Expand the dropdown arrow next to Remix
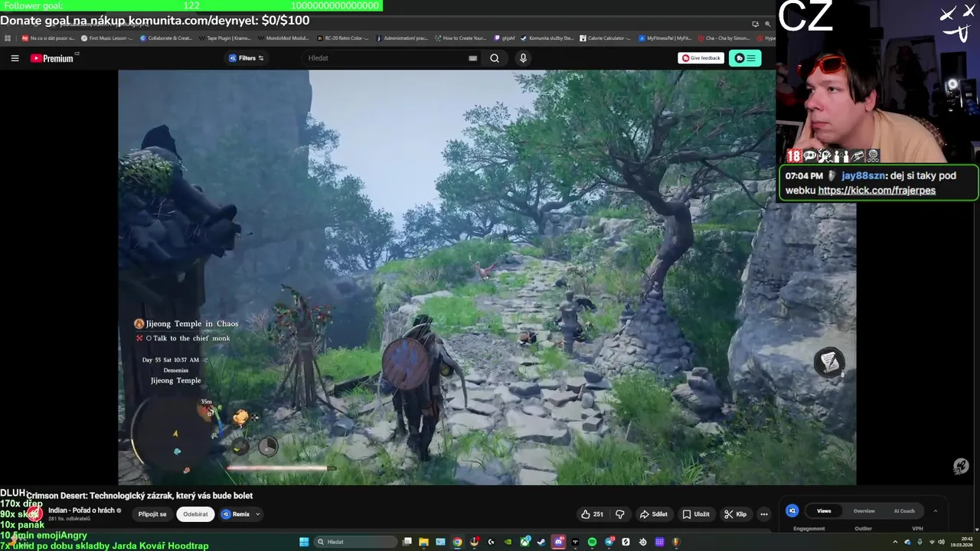This screenshot has height=551, width=980. pyautogui.click(x=258, y=514)
